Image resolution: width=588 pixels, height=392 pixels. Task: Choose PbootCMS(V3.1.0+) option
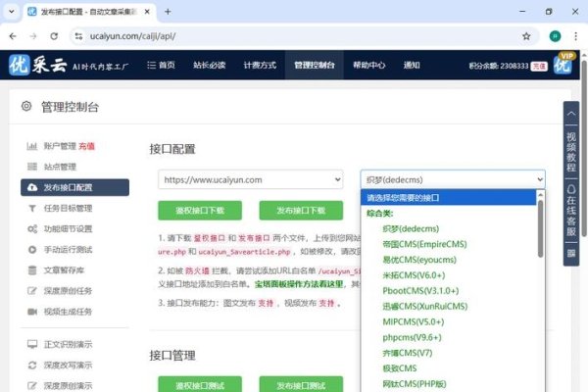(420, 291)
